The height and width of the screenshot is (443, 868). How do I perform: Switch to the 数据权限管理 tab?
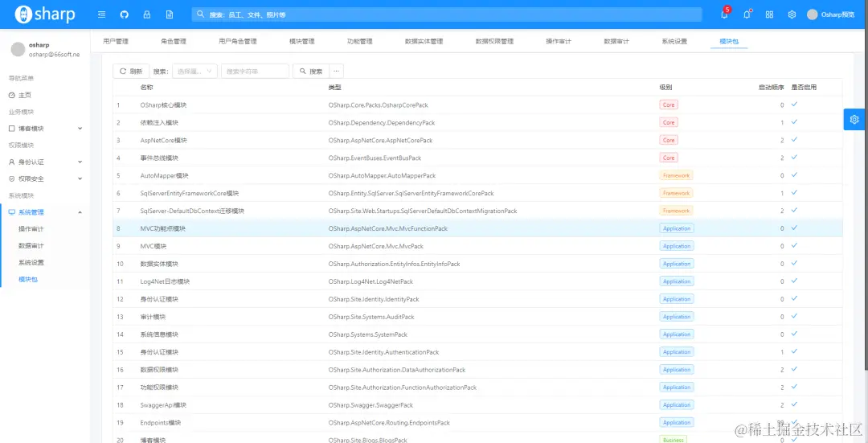click(x=494, y=42)
